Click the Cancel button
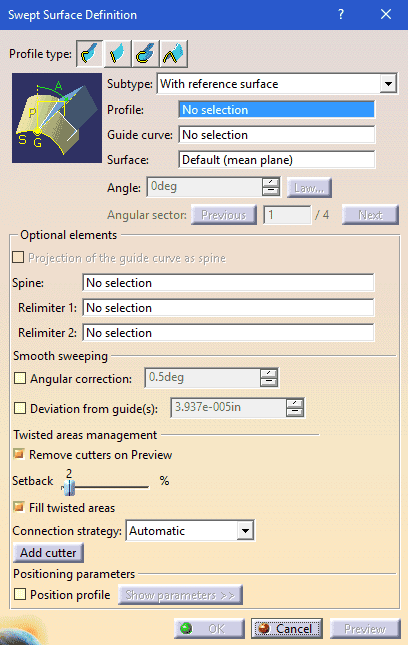The width and height of the screenshot is (408, 645). pyautogui.click(x=287, y=629)
